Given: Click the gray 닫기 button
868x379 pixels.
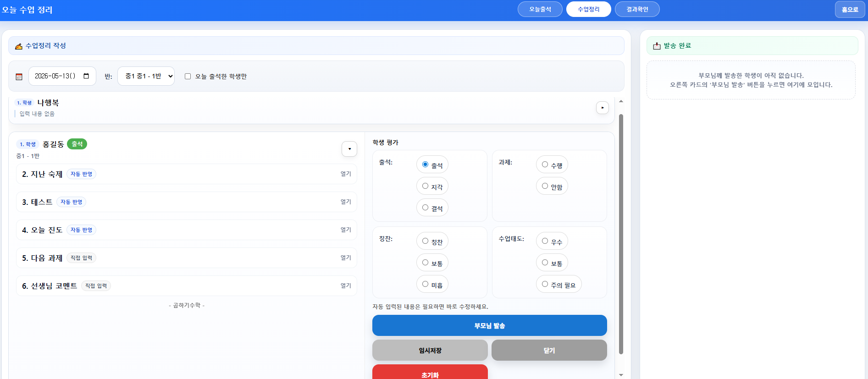Looking at the screenshot, I should [549, 350].
